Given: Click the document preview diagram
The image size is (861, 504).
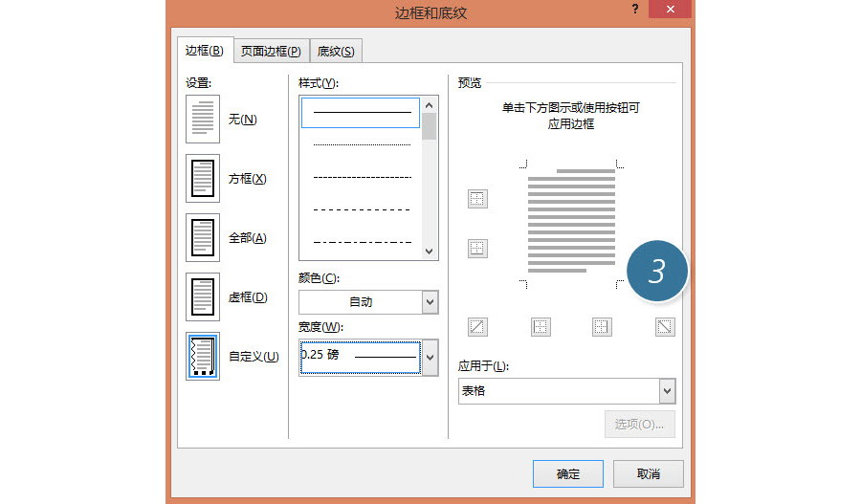Looking at the screenshot, I should click(571, 224).
